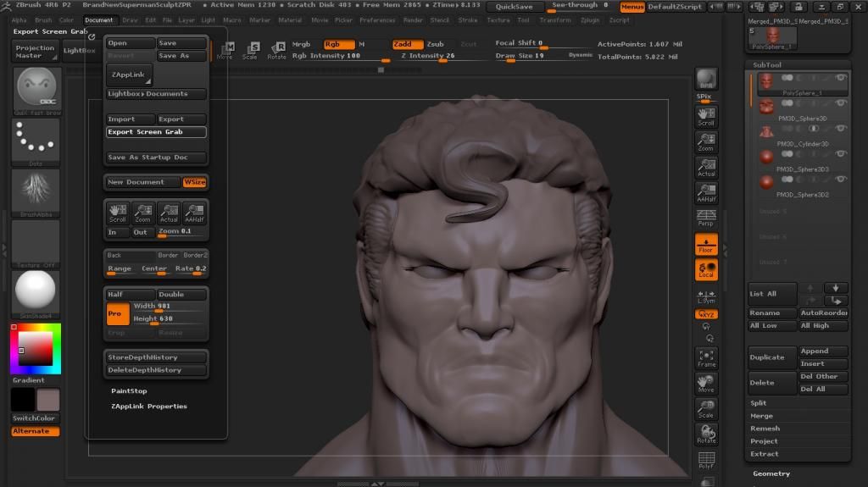This screenshot has width=868, height=487.
Task: Click the Frame icon on the right shelf
Action: pyautogui.click(x=706, y=358)
